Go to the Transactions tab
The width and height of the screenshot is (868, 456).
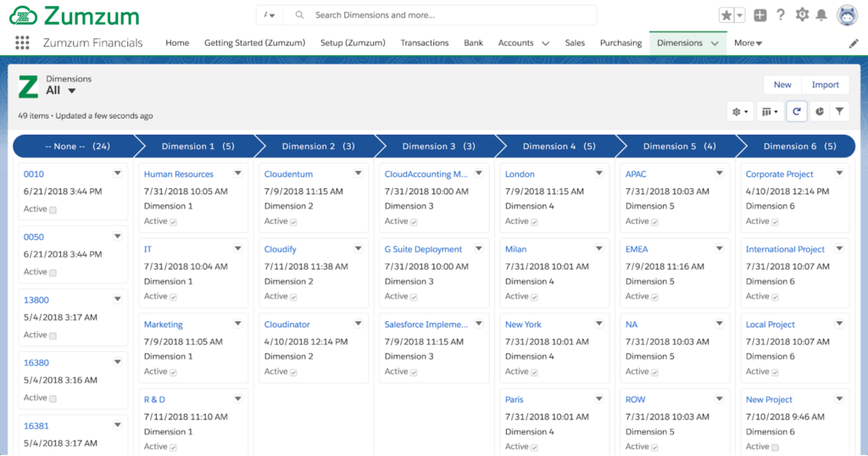pos(425,42)
